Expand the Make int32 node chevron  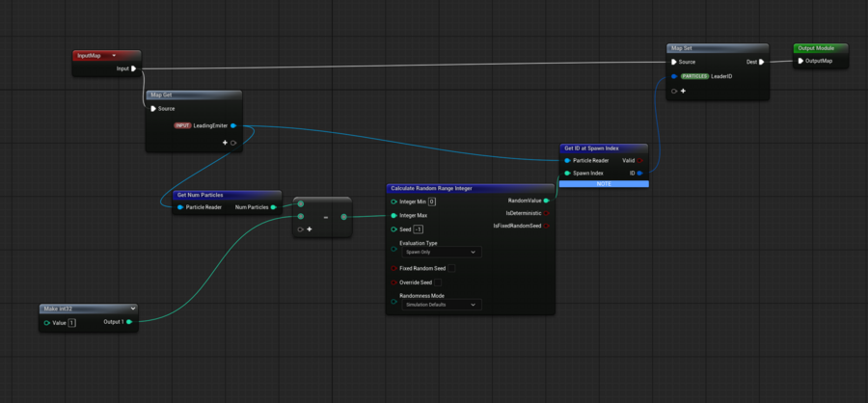(x=132, y=309)
